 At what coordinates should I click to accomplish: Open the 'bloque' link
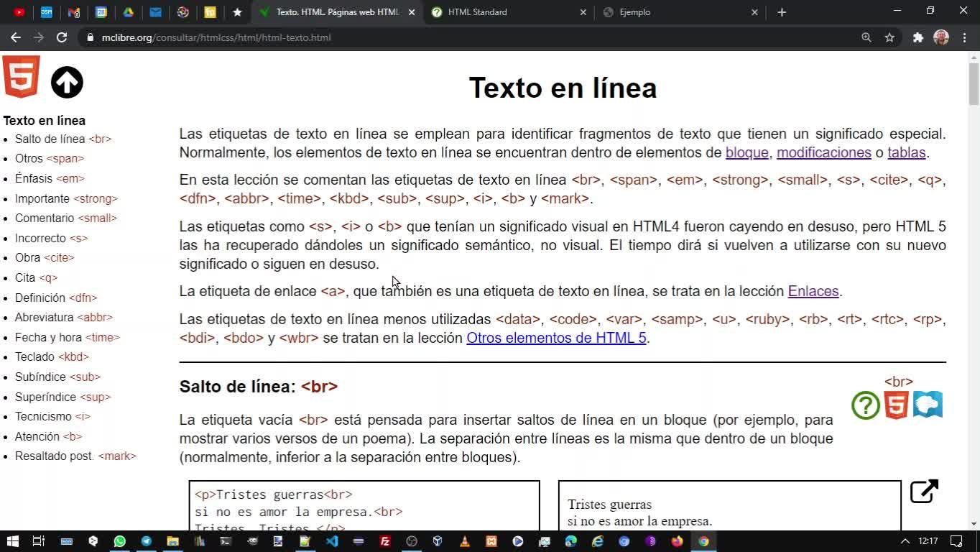pos(747,152)
